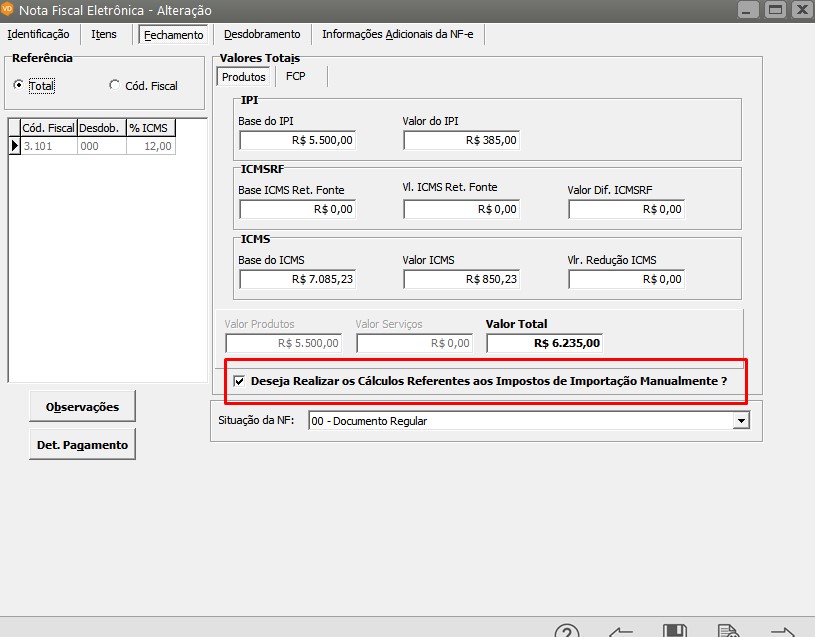The image size is (815, 637).
Task: Click the row selector arrow for 3.101
Action: click(15, 146)
